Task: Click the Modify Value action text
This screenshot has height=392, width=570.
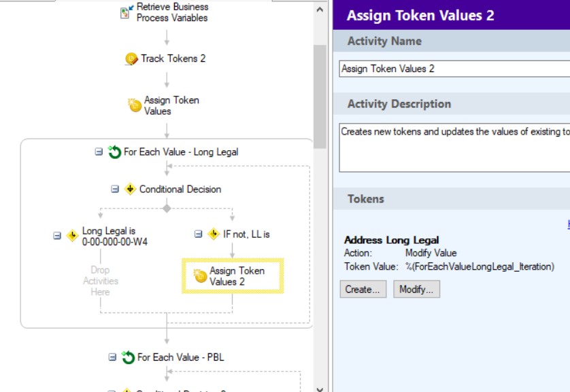Action: (x=431, y=253)
